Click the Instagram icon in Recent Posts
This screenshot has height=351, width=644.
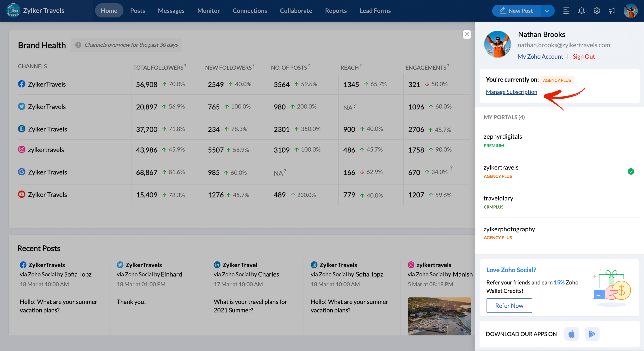pos(411,265)
